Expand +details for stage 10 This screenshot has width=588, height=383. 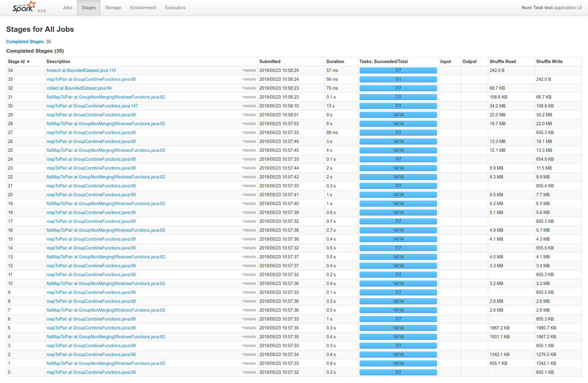[x=249, y=283]
